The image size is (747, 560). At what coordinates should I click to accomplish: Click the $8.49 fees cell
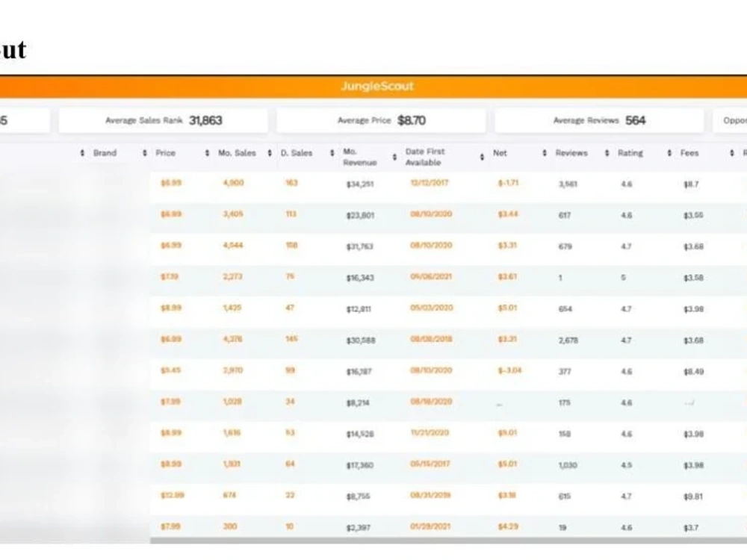pos(694,371)
